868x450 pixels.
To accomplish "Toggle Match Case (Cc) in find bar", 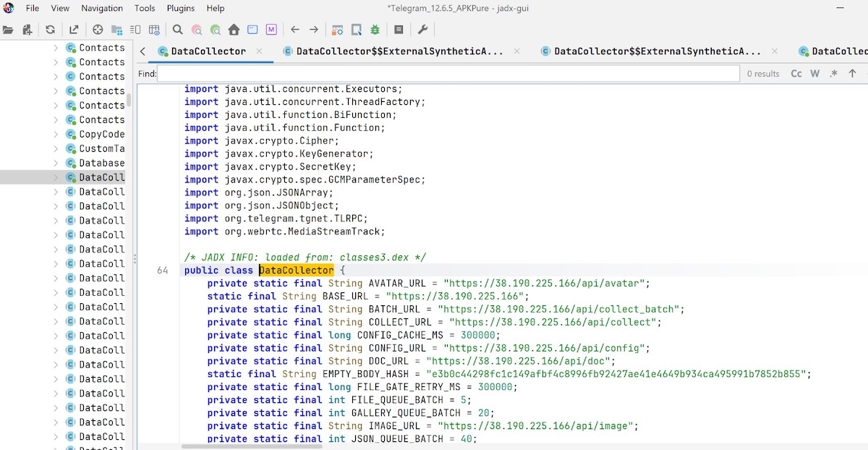I will pos(796,74).
